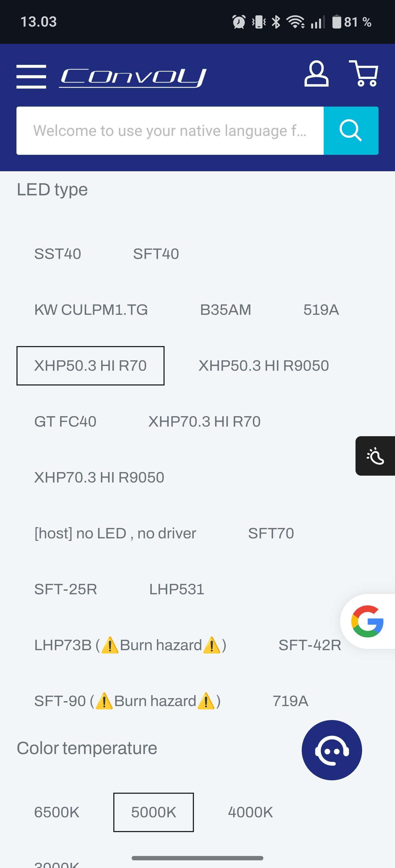Open the shopping cart
Viewport: 395px width, 868px height.
tap(363, 74)
